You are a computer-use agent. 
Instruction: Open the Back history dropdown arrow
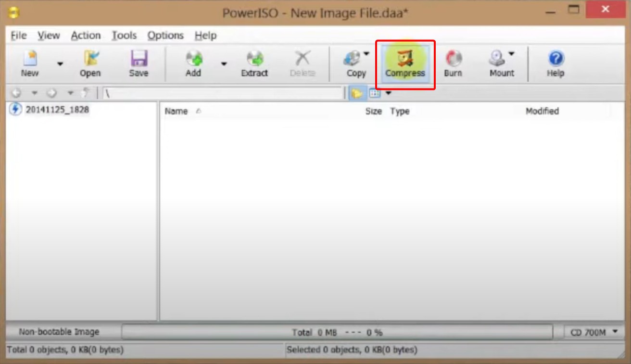(34, 93)
